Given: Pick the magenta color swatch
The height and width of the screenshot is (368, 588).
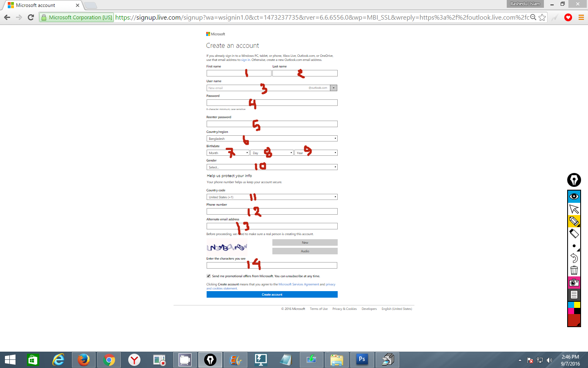Looking at the screenshot, I should click(x=571, y=311).
